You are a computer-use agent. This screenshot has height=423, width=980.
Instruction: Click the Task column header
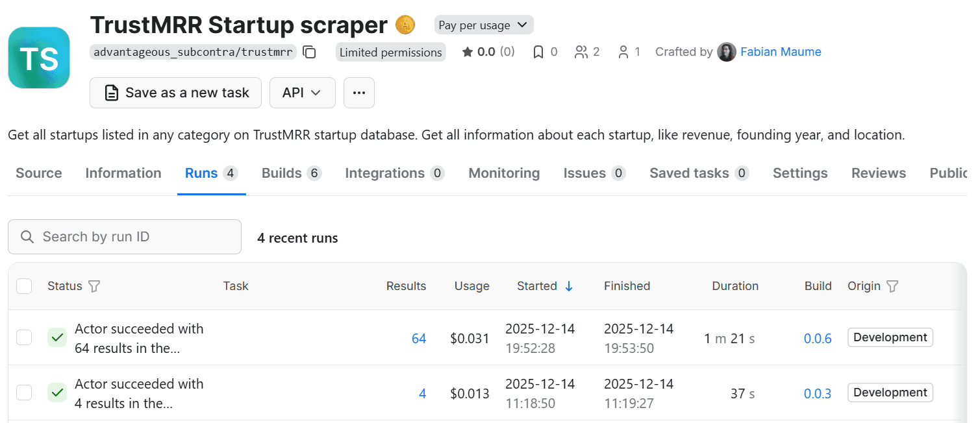coord(236,286)
